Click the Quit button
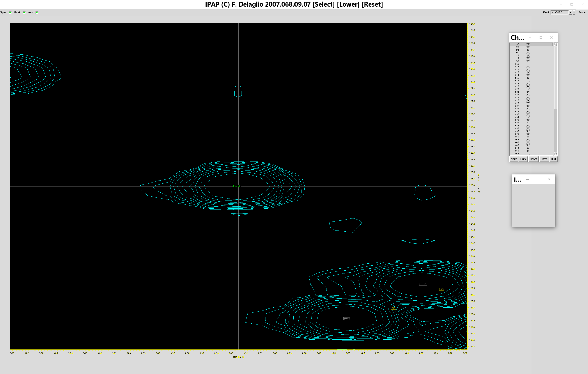Image resolution: width=588 pixels, height=374 pixels. (x=553, y=159)
